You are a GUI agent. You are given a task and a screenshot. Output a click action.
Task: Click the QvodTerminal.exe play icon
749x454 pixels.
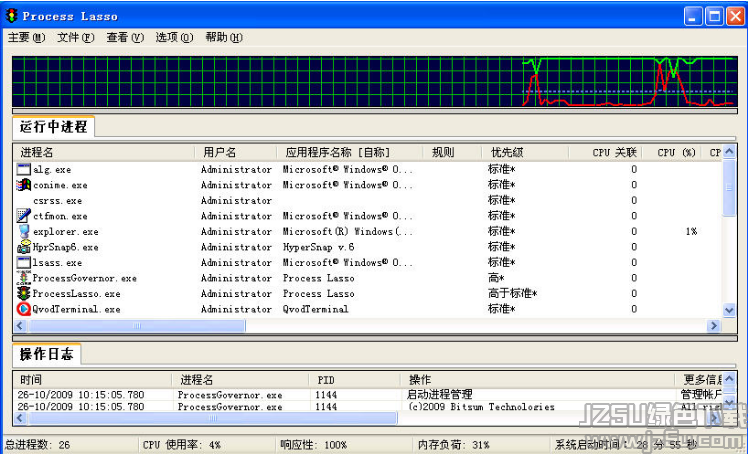tap(23, 309)
